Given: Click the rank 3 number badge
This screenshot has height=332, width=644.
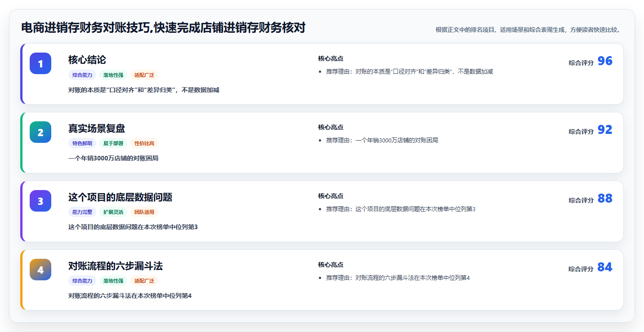Looking at the screenshot, I should (40, 201).
